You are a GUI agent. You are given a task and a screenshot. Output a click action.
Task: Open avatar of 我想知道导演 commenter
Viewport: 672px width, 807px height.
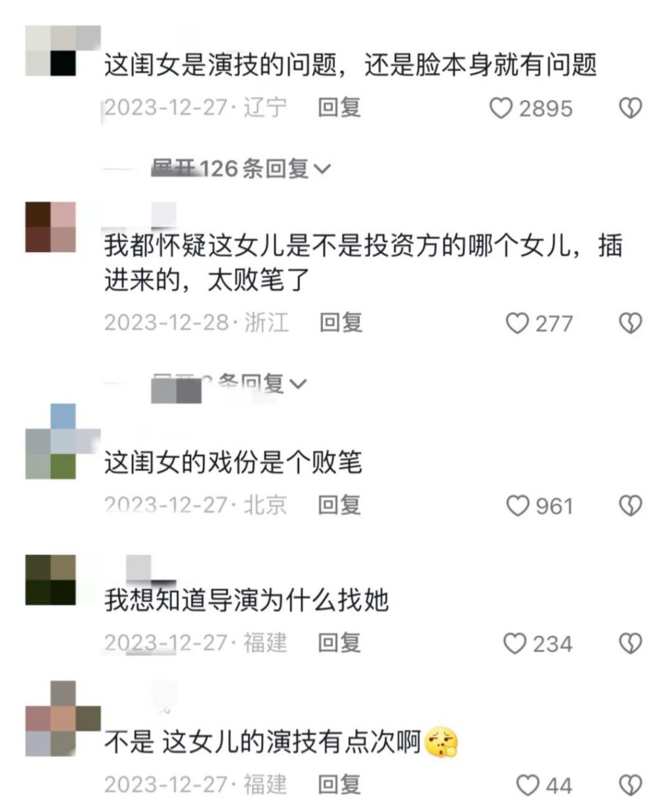click(x=51, y=580)
